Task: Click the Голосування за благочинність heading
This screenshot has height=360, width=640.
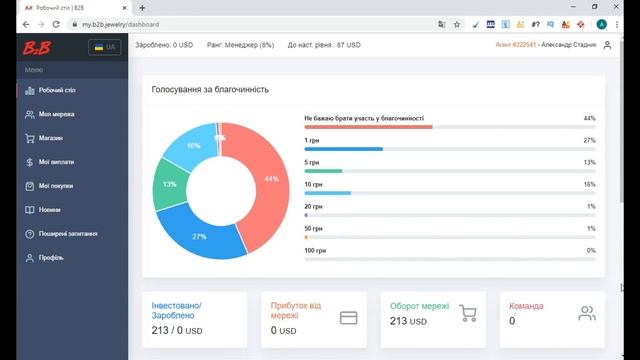Action: tap(210, 89)
